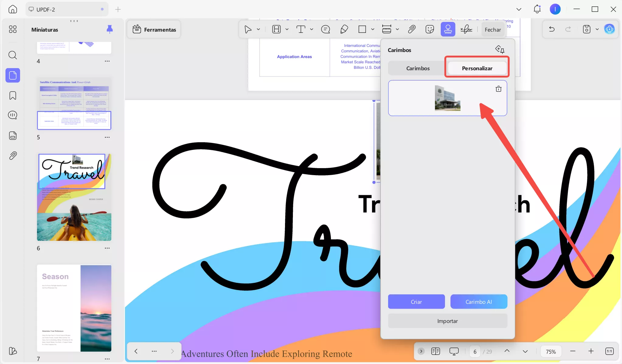
Task: Click the signature tool icon
Action: 466,29
